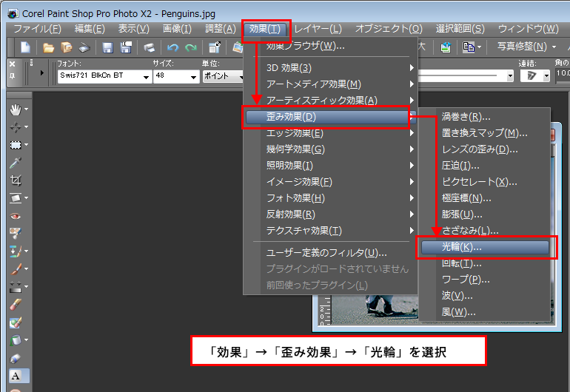
Task: Choose 風(W)... entry
Action: point(486,312)
